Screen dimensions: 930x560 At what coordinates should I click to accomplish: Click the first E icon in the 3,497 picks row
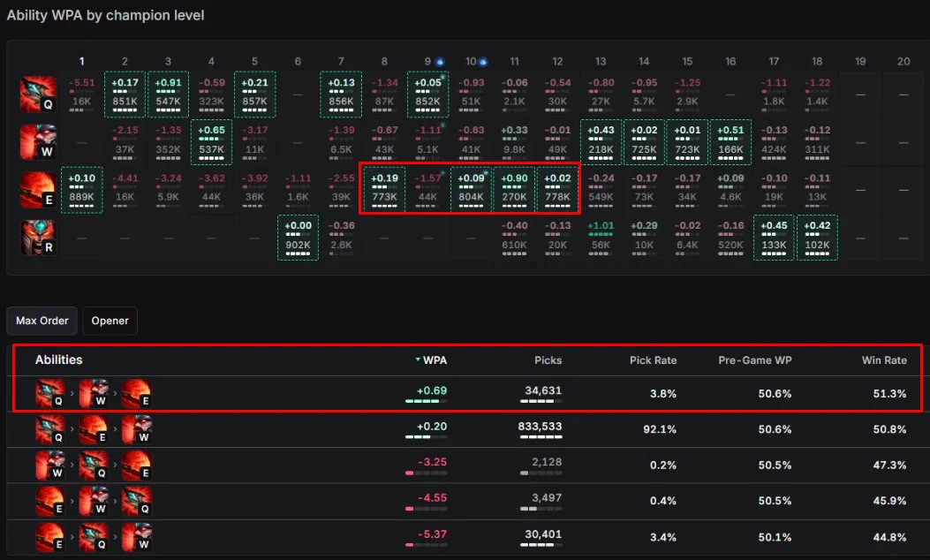point(49,502)
